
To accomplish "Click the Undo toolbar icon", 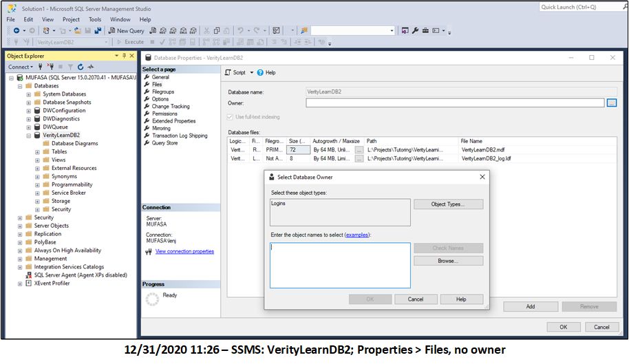I will pos(240,30).
